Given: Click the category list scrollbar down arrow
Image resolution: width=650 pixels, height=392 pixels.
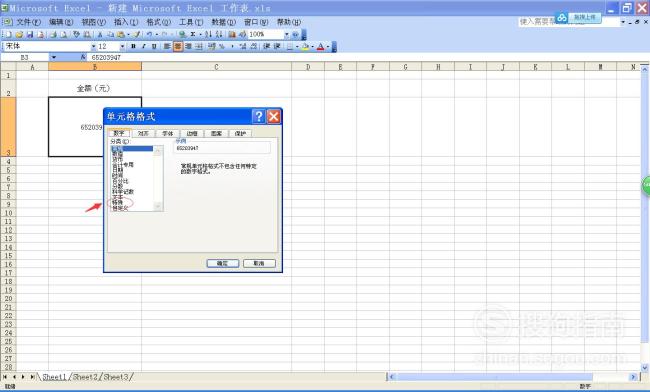Looking at the screenshot, I should click(x=158, y=206).
